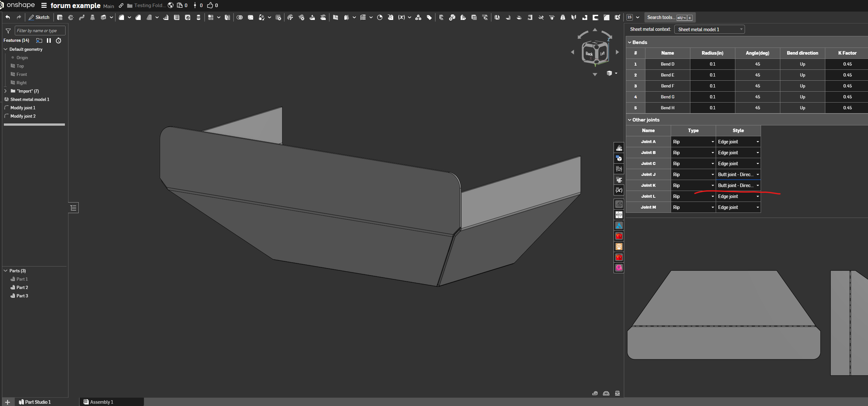The height and width of the screenshot is (406, 868).
Task: Switch to Assembly 1 tab
Action: pyautogui.click(x=102, y=402)
